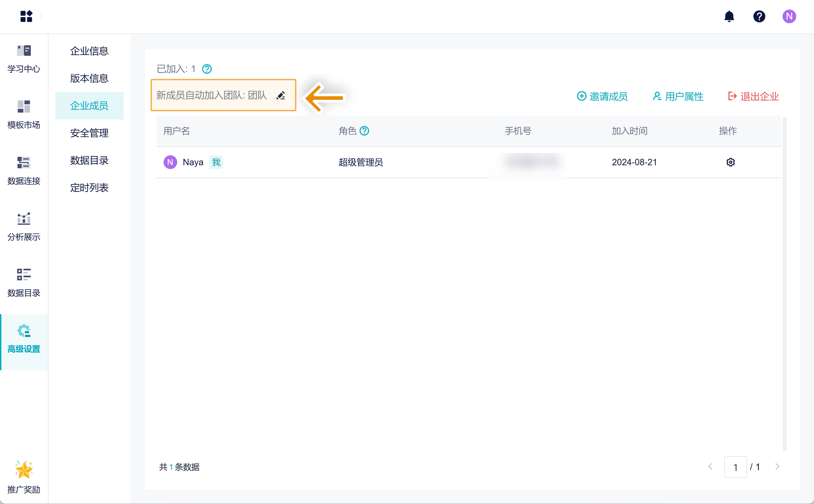The width and height of the screenshot is (814, 504).
Task: Show the role column help tooltip
Action: [364, 131]
